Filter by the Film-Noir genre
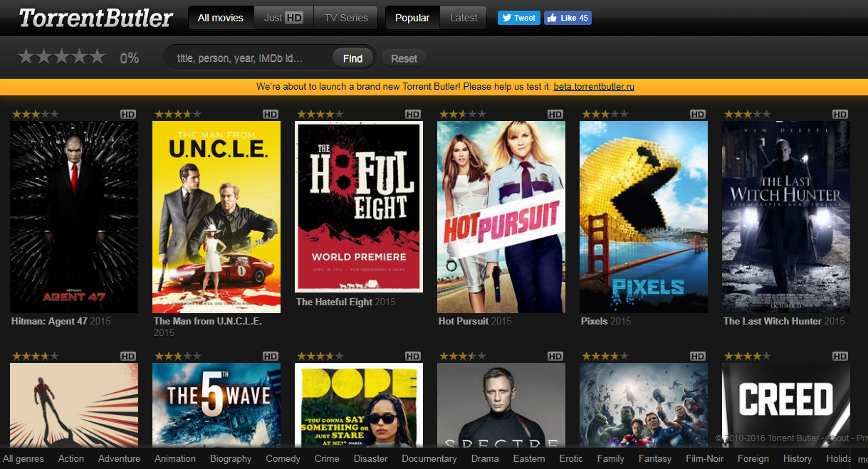Viewport: 868px width, 469px height. click(x=705, y=458)
